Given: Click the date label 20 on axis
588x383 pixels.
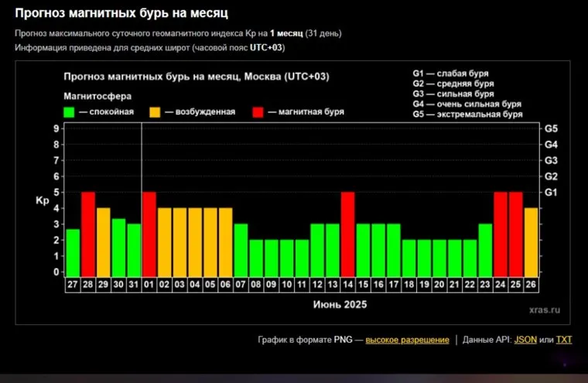Looking at the screenshot, I should 439,284.
